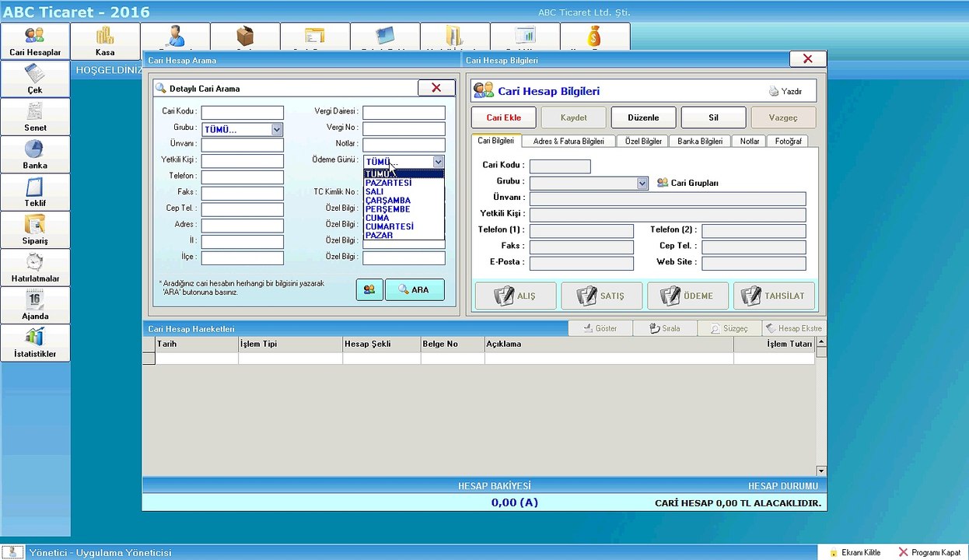Expand the Grubu dropdown in search panel
969x560 pixels.
click(277, 130)
